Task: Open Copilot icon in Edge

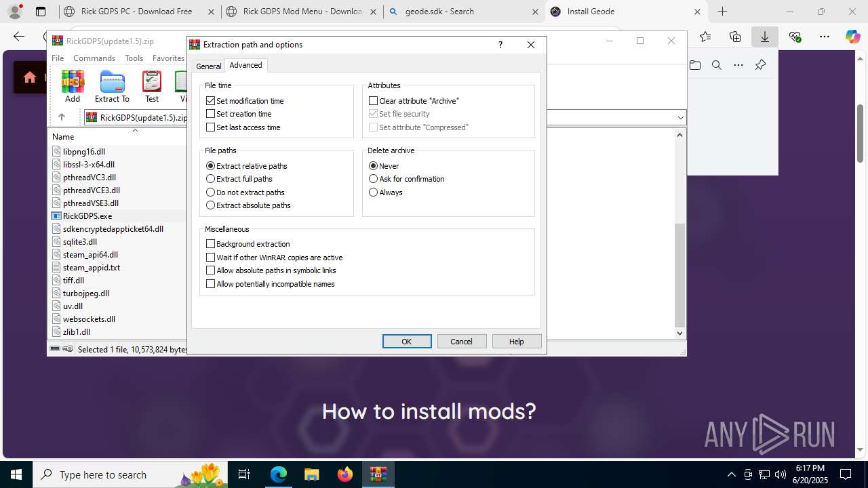Action: pyautogui.click(x=852, y=37)
